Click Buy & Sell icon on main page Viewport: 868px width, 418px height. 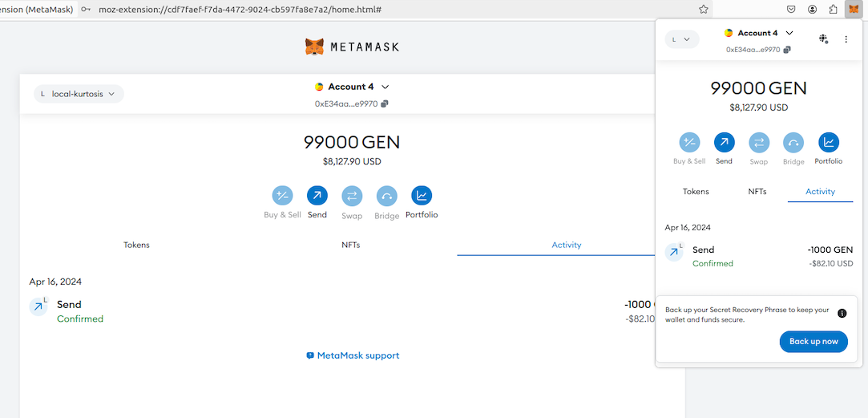tap(282, 195)
